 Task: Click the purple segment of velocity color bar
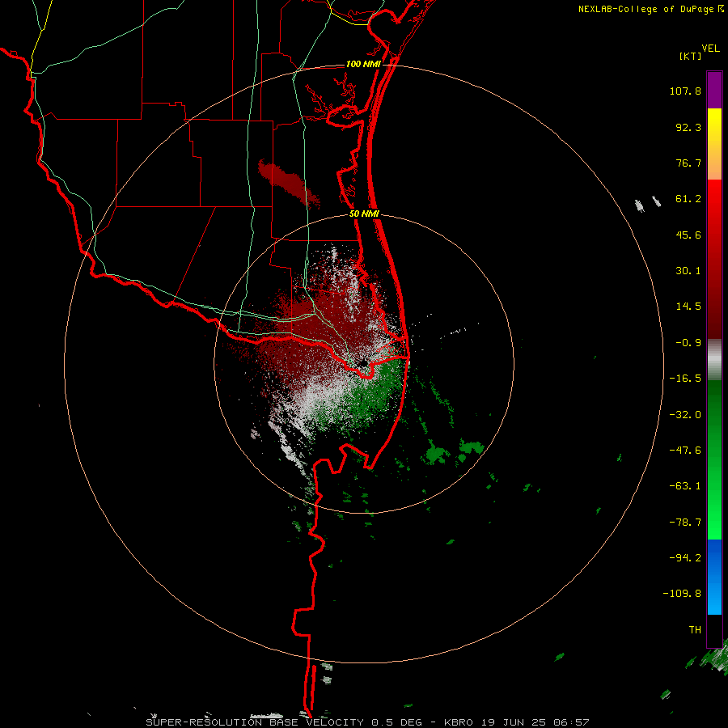714,90
